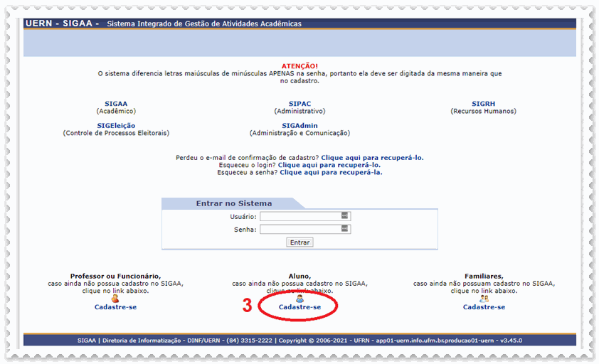Click the forgotten password recovery link

tap(331, 172)
